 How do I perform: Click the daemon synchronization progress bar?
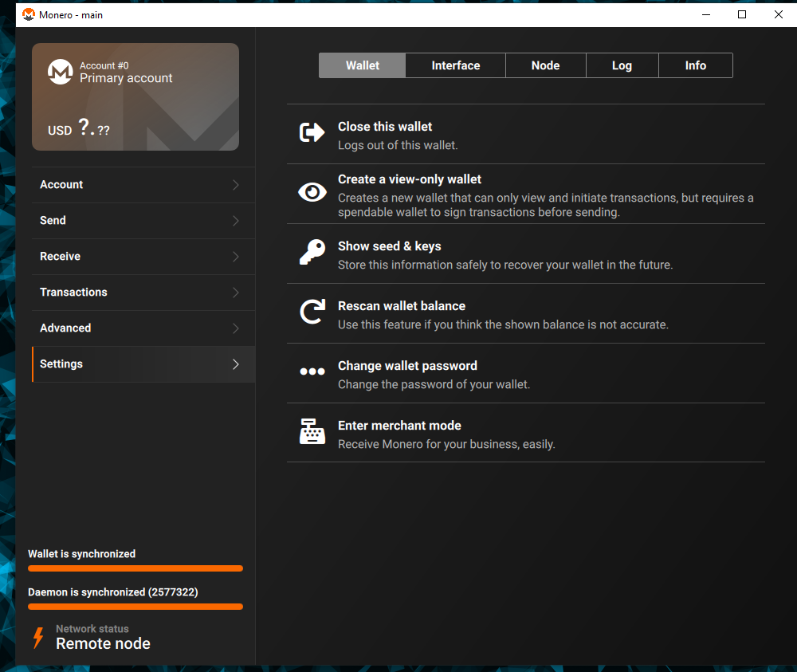(135, 607)
